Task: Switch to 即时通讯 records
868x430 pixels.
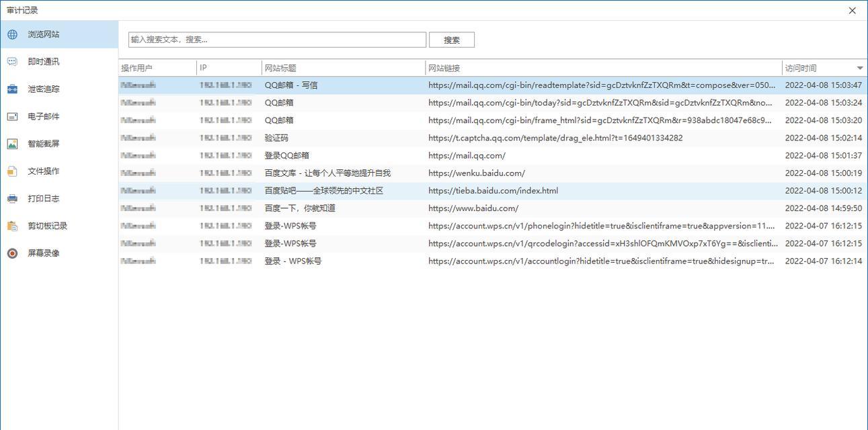Action: [59, 62]
